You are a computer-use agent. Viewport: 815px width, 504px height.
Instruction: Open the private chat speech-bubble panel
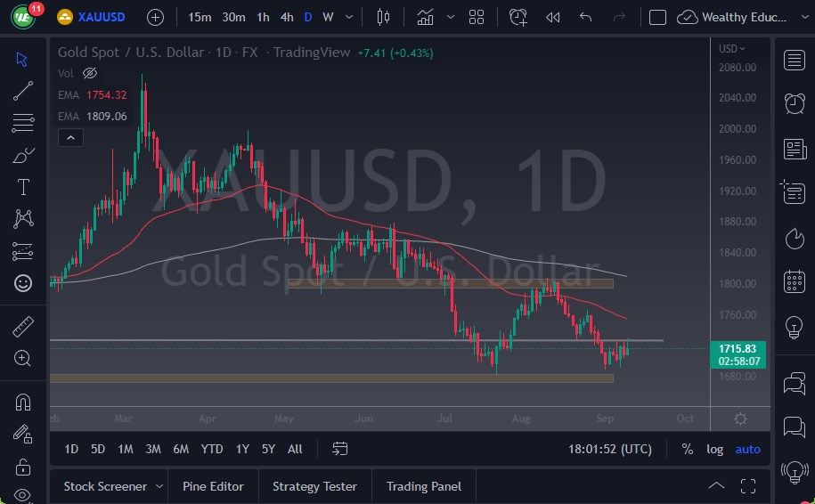click(795, 427)
